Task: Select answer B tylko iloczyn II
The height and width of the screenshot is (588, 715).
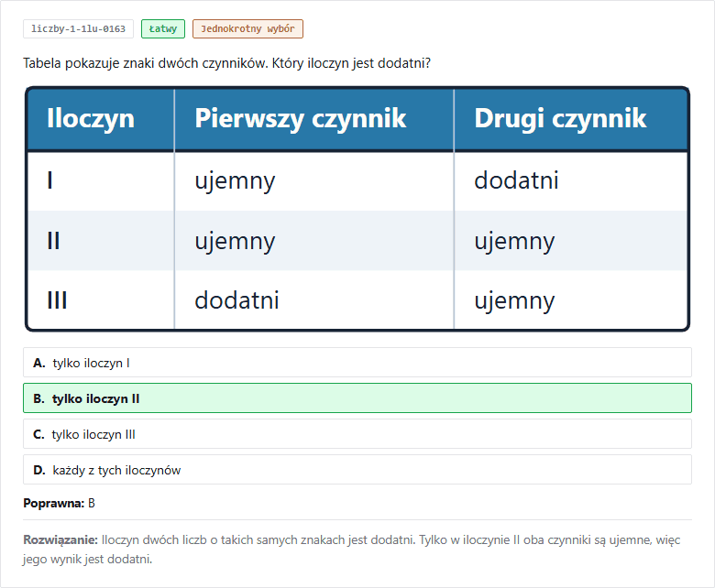Action: point(357,398)
